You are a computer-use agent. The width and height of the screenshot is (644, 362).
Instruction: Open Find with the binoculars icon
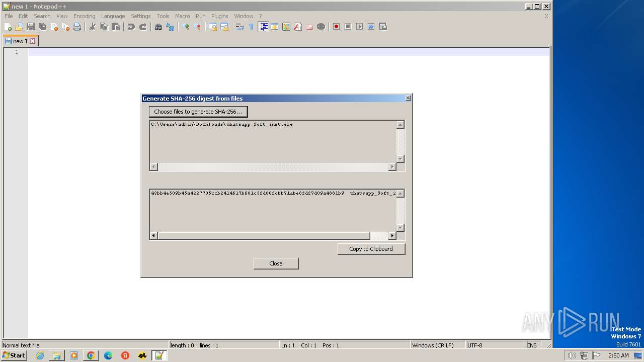click(x=158, y=27)
